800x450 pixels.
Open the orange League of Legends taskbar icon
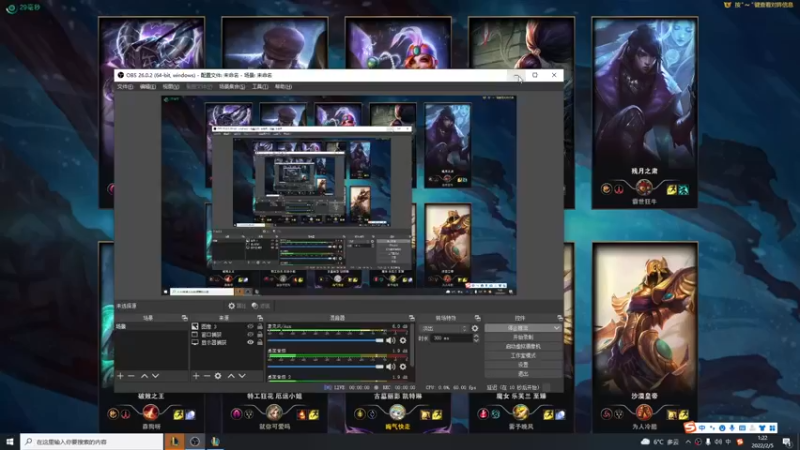(x=174, y=441)
